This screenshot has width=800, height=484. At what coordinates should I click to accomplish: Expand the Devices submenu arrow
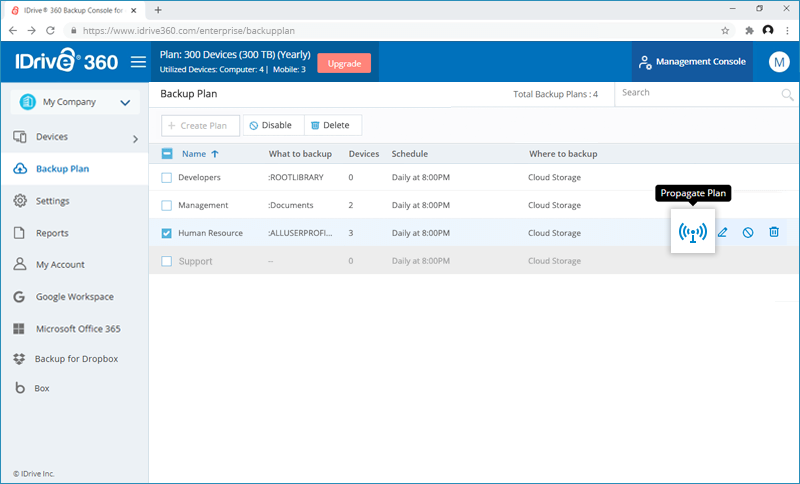135,138
